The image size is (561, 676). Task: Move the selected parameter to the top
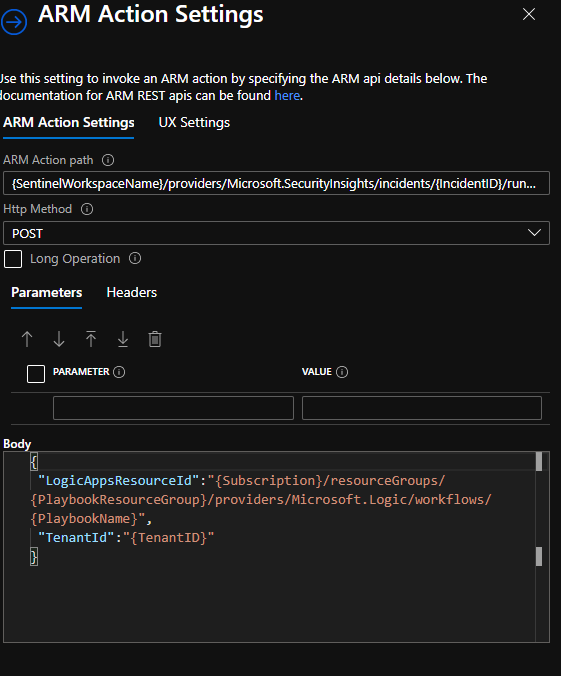tap(91, 339)
